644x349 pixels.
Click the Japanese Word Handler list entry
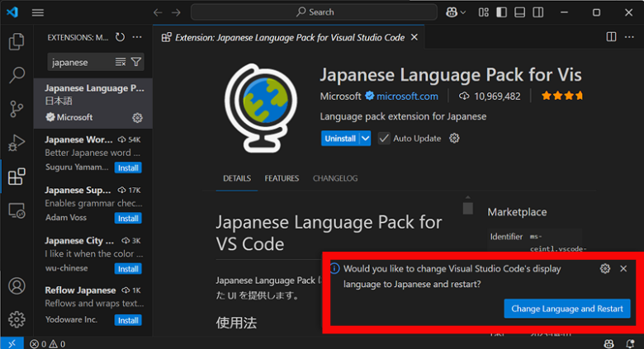tap(93, 154)
